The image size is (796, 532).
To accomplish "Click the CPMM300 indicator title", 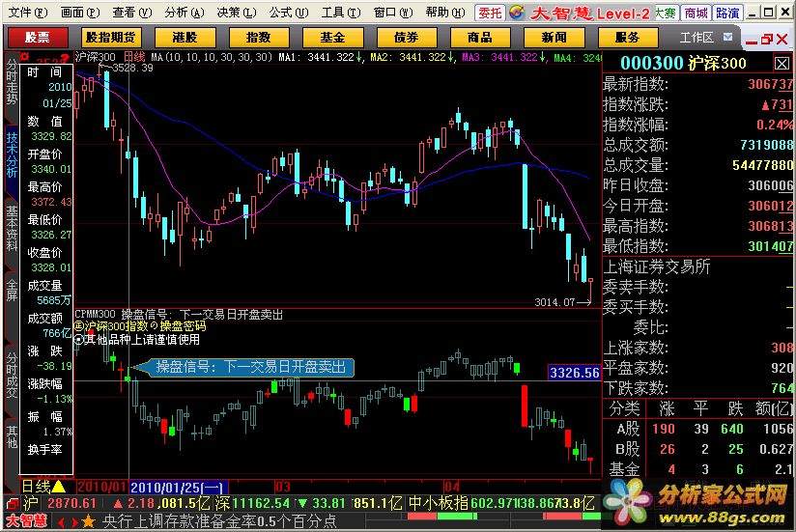I will click(95, 315).
